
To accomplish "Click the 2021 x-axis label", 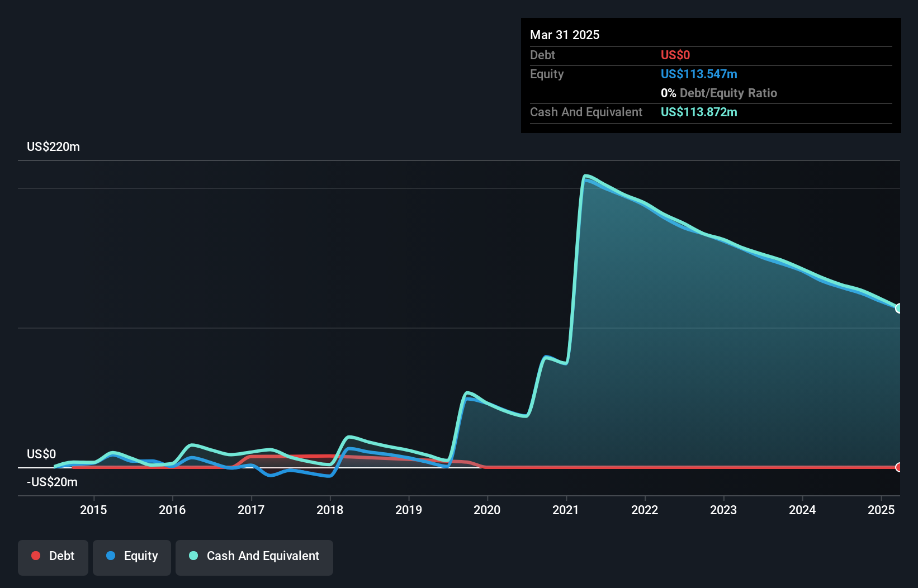I will [566, 510].
